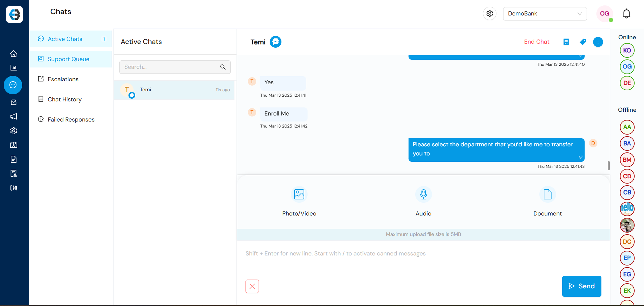
Task: Open Escalations menu item
Action: (x=70, y=79)
